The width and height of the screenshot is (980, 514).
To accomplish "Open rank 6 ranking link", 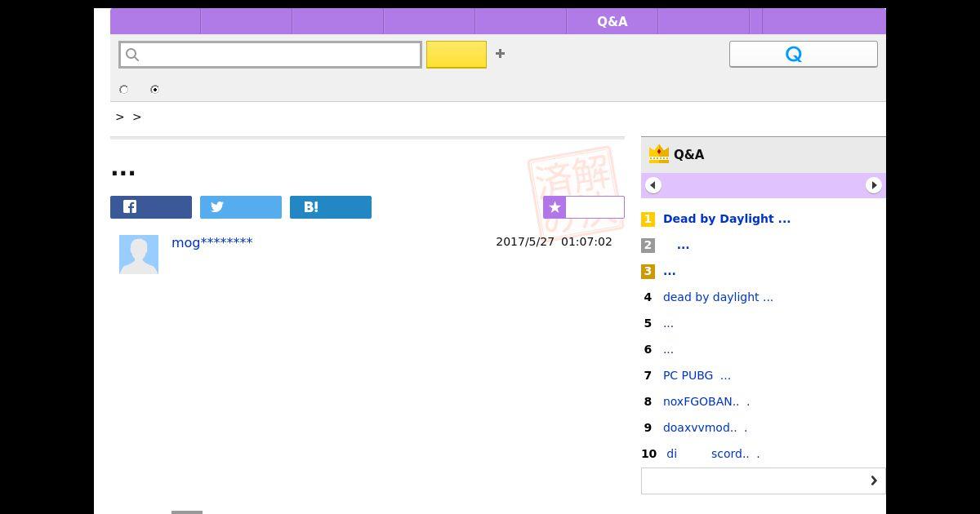I will tap(668, 349).
